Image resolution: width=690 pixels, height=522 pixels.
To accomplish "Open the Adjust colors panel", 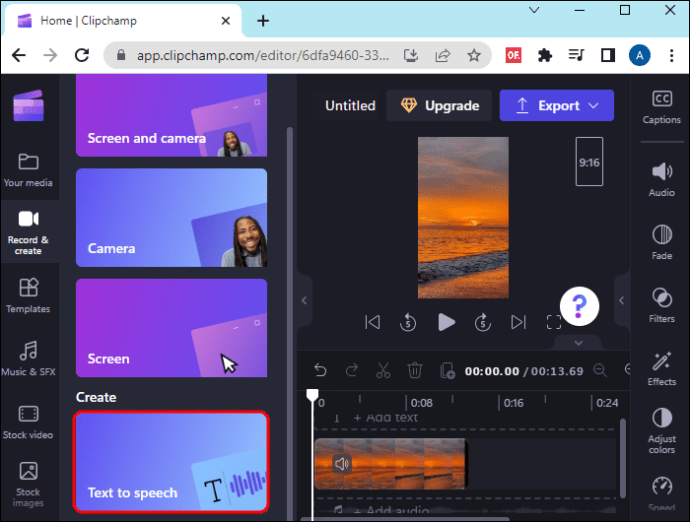I will [661, 431].
